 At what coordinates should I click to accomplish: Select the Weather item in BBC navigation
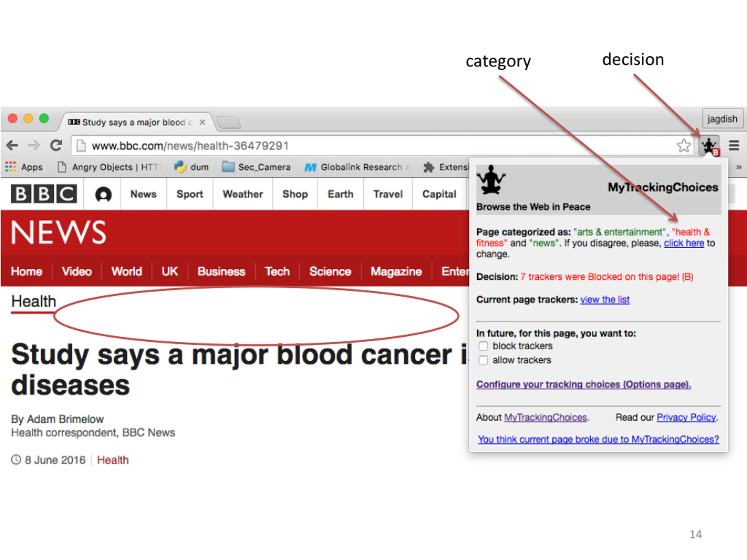[x=242, y=194]
